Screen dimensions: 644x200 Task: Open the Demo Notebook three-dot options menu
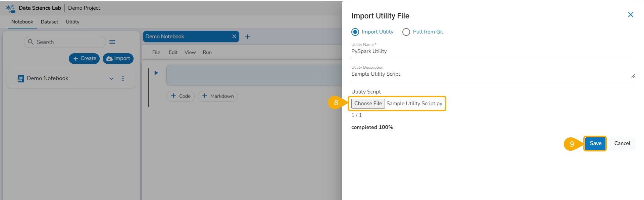tap(123, 78)
